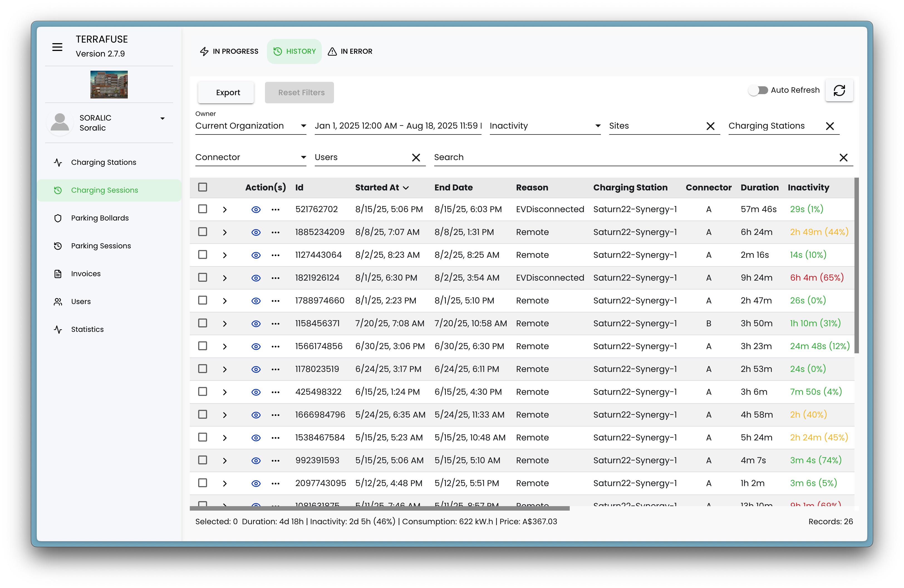
Task: Open more actions for session 1885234209
Action: [x=275, y=232]
